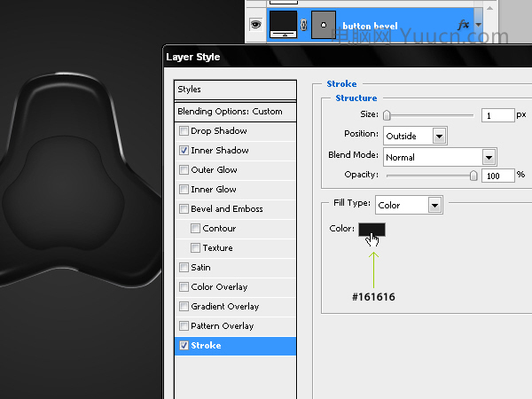Open the Position dropdown showing Outside
The width and height of the screenshot is (532, 399).
(x=415, y=136)
